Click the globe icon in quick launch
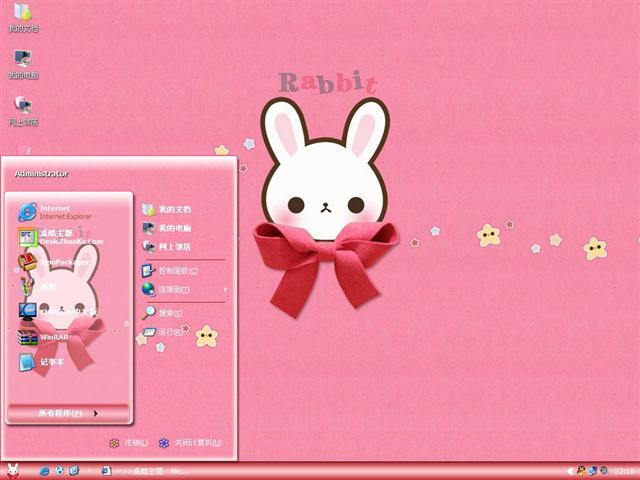Image resolution: width=640 pixels, height=480 pixels. tap(60, 471)
